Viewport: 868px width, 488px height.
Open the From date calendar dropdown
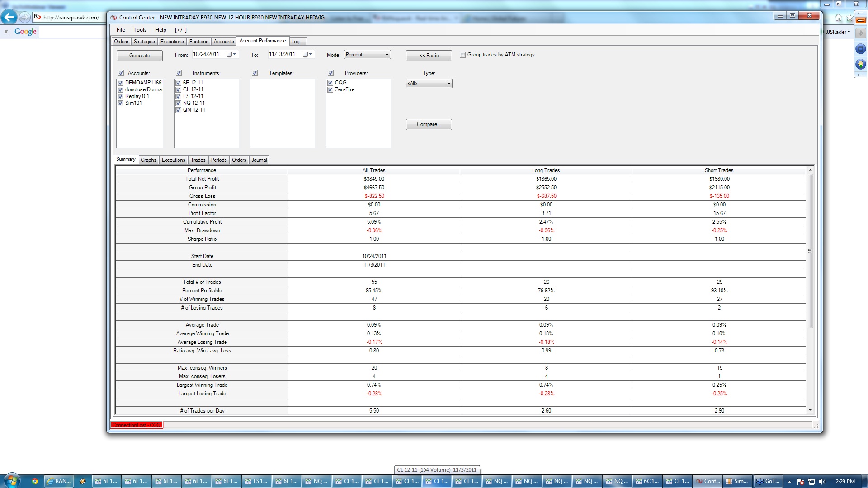[231, 55]
